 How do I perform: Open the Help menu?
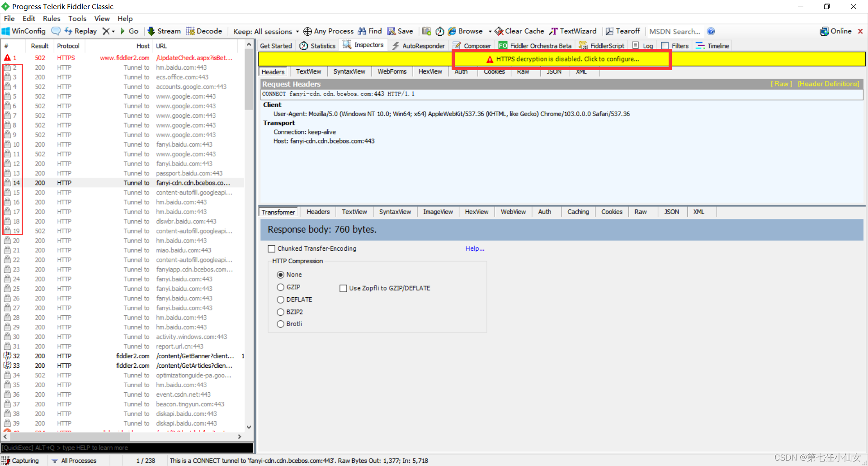pyautogui.click(x=125, y=19)
